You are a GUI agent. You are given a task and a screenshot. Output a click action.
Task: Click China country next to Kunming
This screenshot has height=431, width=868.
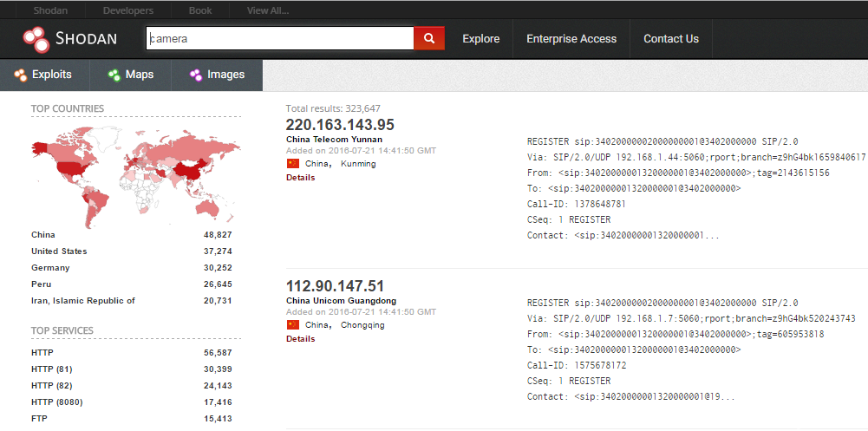coord(318,164)
